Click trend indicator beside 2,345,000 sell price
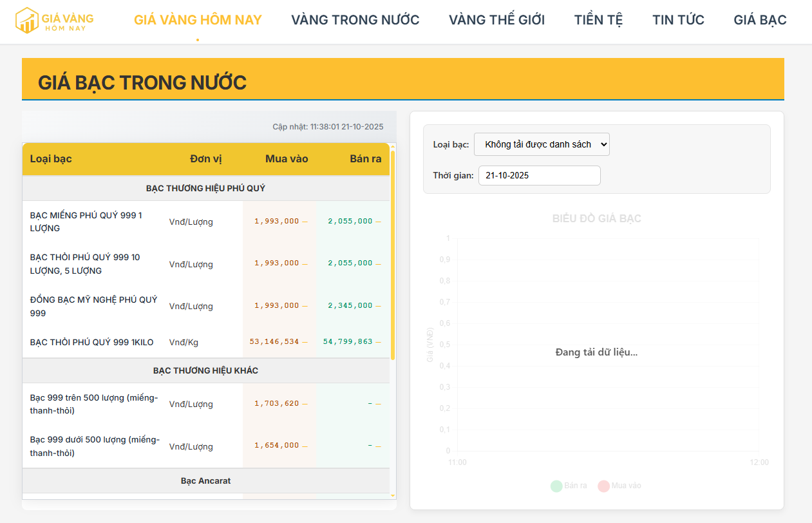 point(378,306)
